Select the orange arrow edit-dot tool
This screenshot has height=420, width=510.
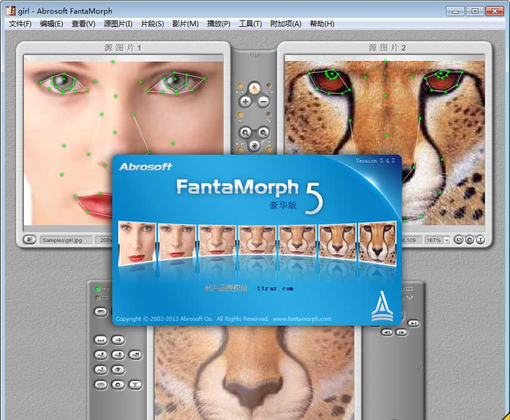[x=254, y=88]
